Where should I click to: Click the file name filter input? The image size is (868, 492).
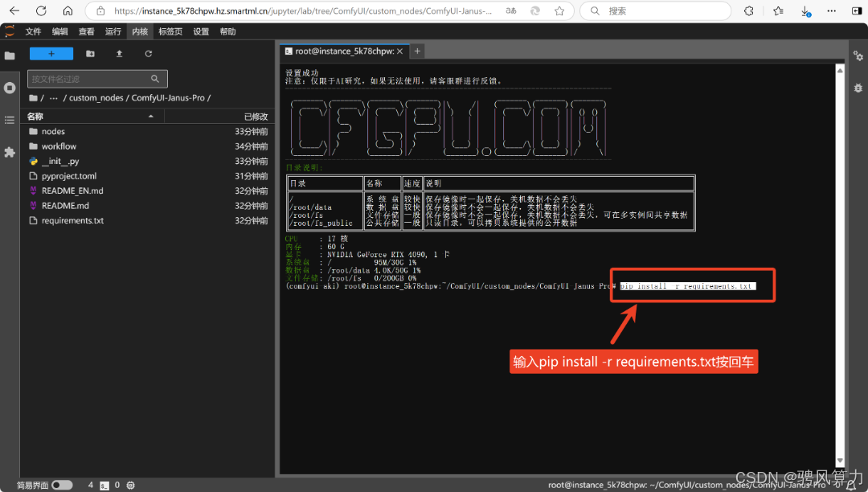click(97, 79)
